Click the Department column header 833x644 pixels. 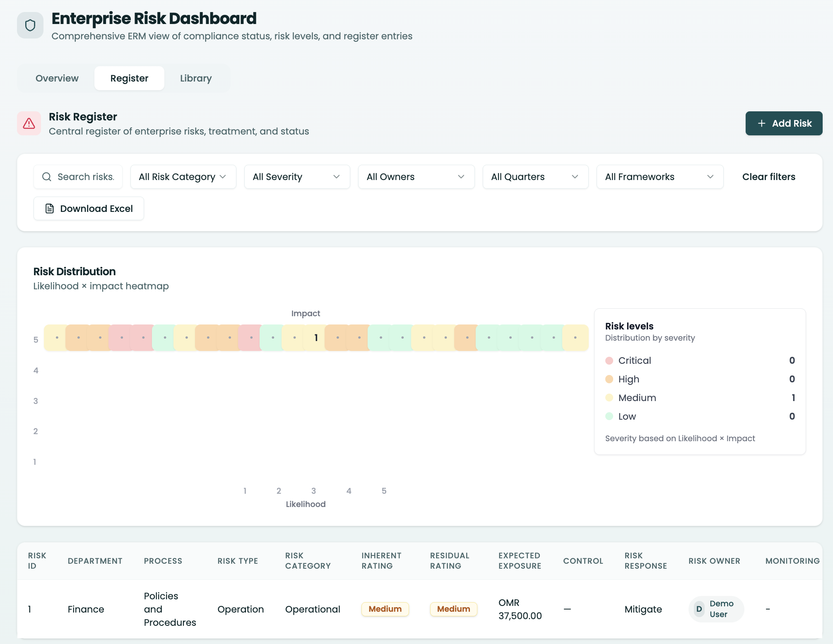(x=95, y=561)
